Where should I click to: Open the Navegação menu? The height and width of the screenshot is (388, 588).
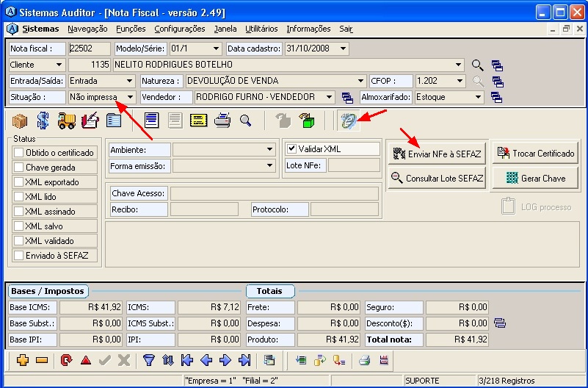point(87,29)
